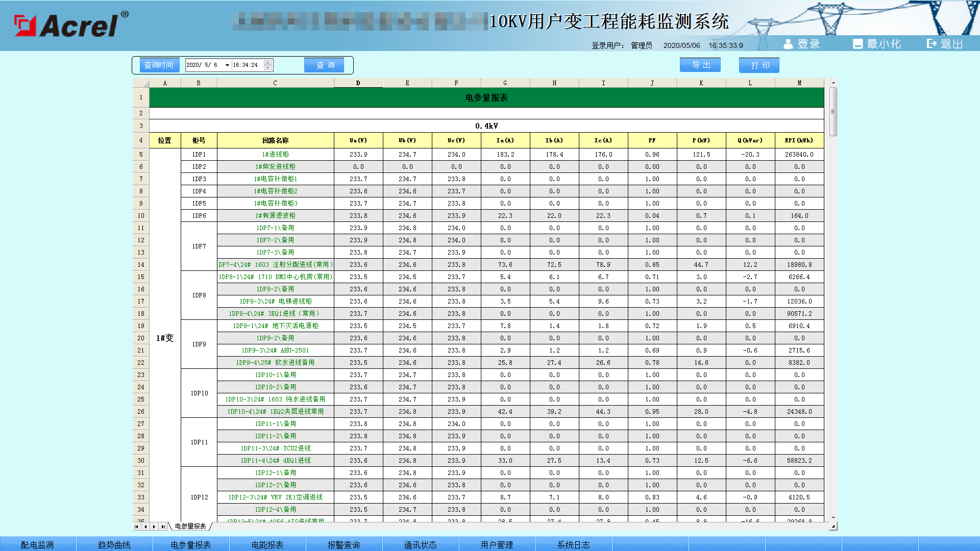The width and height of the screenshot is (980, 551).
Task: Decrease query time with down spinner
Action: pyautogui.click(x=268, y=68)
